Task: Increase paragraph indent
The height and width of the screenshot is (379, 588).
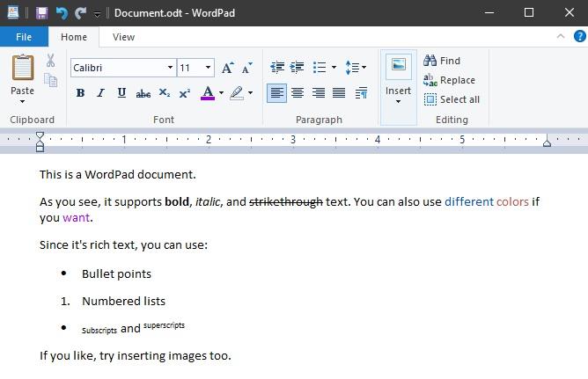Action: 297,68
